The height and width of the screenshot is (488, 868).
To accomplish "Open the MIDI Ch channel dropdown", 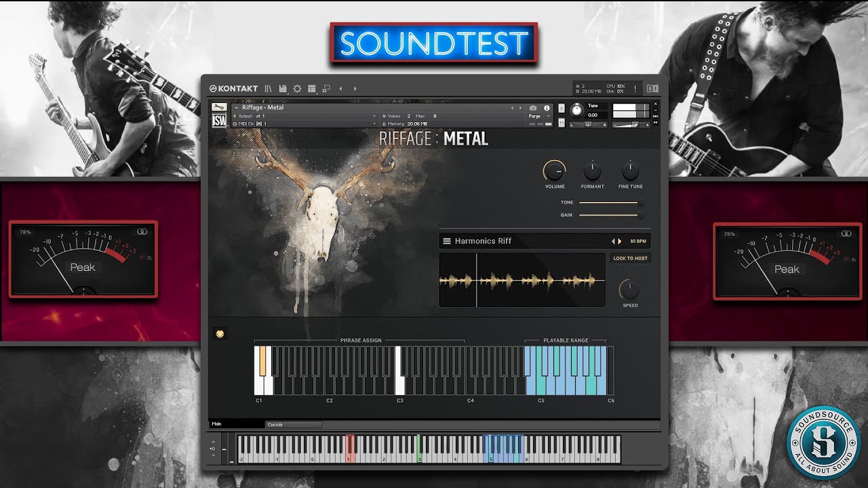I will coord(304,123).
